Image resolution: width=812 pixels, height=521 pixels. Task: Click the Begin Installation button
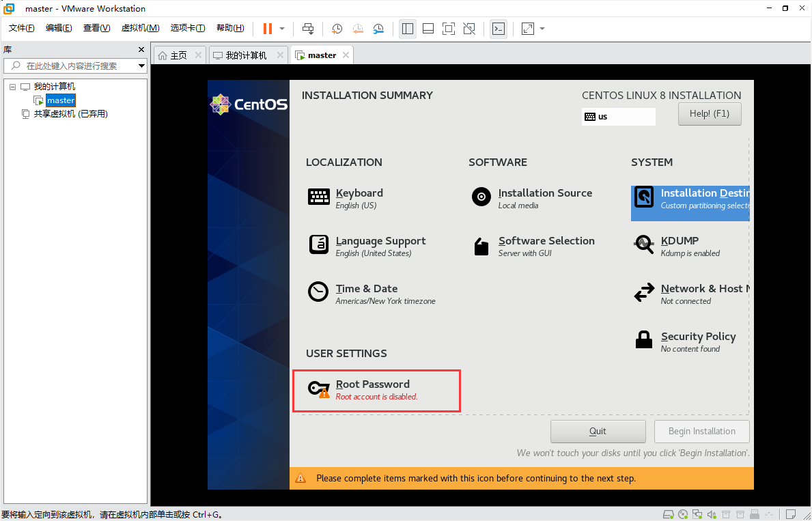(x=701, y=432)
